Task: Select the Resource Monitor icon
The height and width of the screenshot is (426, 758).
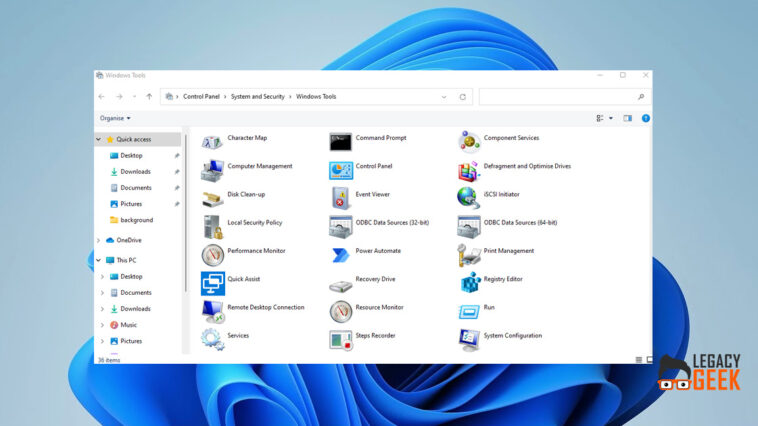Action: (340, 312)
